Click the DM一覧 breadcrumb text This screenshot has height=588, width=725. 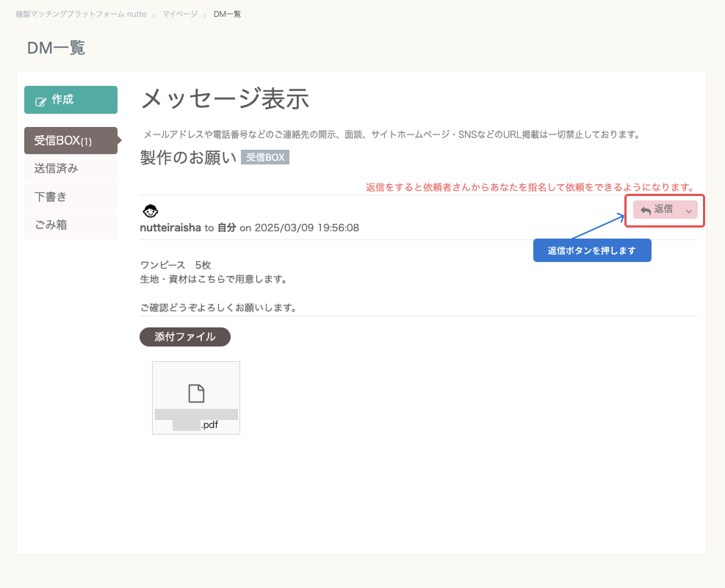point(227,15)
